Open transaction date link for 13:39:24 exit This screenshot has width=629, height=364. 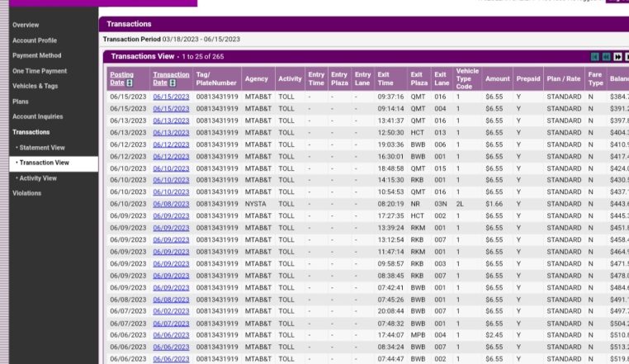[171, 228]
